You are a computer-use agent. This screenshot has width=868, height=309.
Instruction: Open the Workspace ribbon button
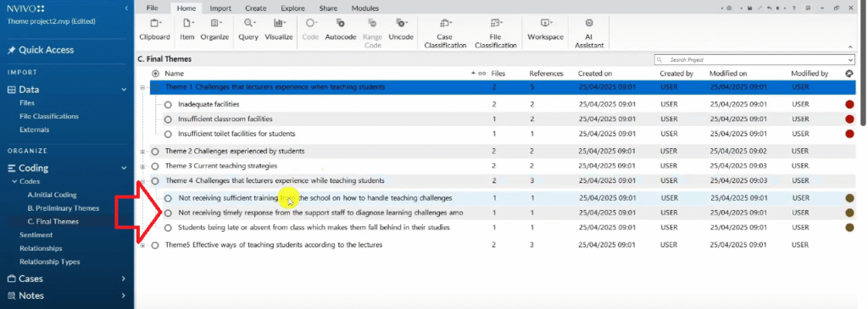pyautogui.click(x=545, y=30)
